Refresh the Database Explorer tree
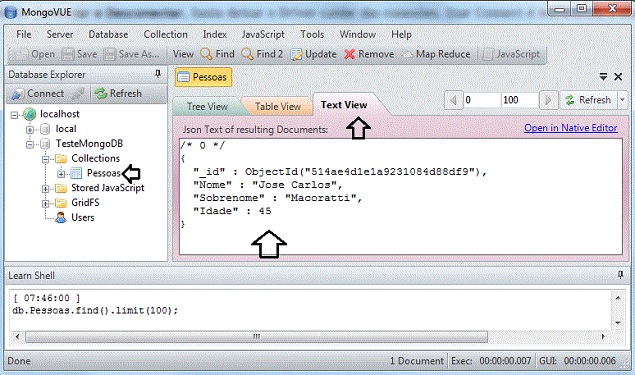Image resolution: width=635 pixels, height=375 pixels. [118, 94]
